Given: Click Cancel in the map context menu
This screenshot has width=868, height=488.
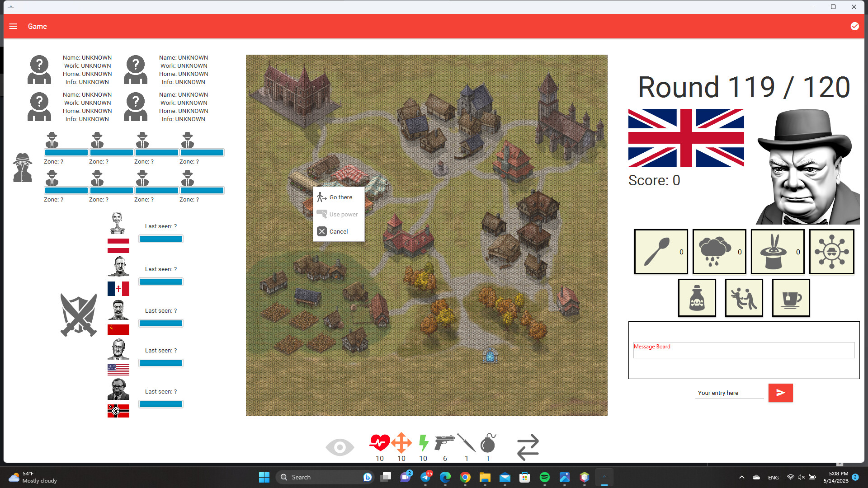Looking at the screenshot, I should click(338, 231).
